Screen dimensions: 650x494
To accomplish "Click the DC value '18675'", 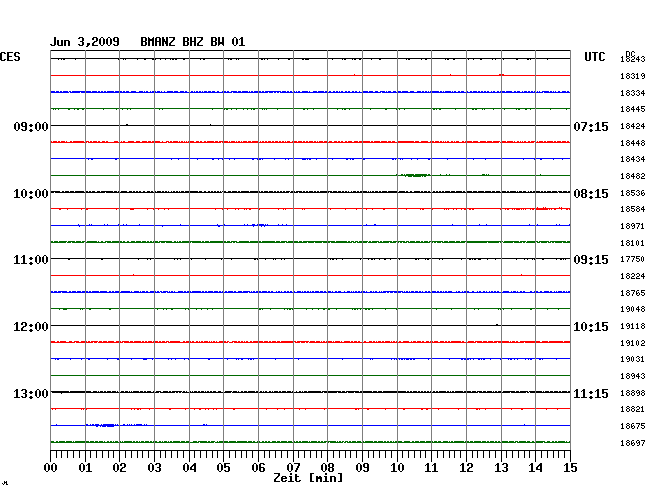I will click(633, 426).
